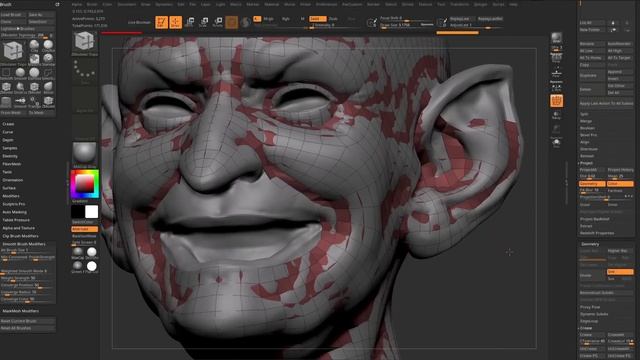Click the Live Boolean button
The height and width of the screenshot is (360, 640).
pyautogui.click(x=139, y=22)
